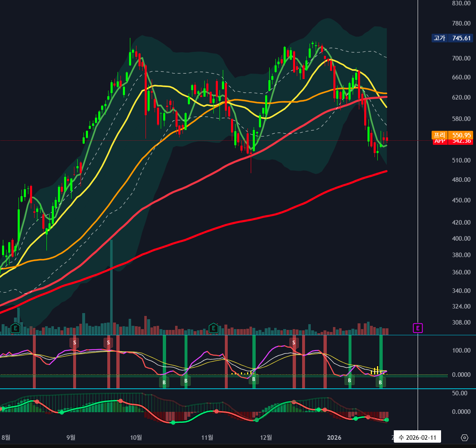Click the orange 프리 550.95 price label
The height and width of the screenshot is (448, 476).
(452, 135)
